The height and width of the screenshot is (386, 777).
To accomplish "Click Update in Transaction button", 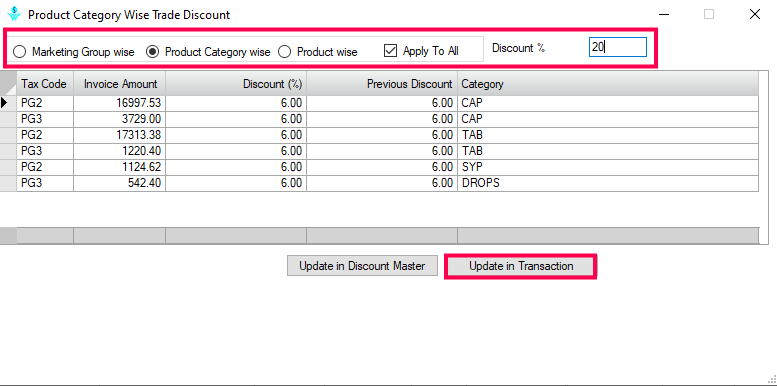I will click(521, 266).
